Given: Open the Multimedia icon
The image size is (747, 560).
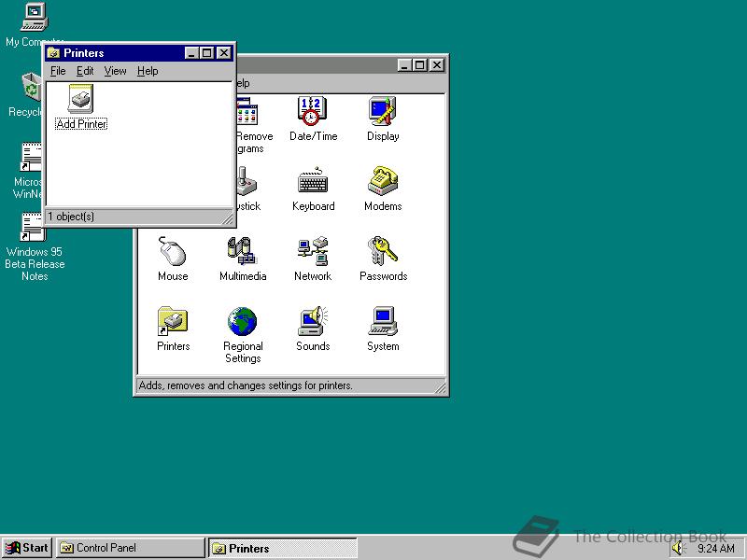Looking at the screenshot, I should [243, 251].
